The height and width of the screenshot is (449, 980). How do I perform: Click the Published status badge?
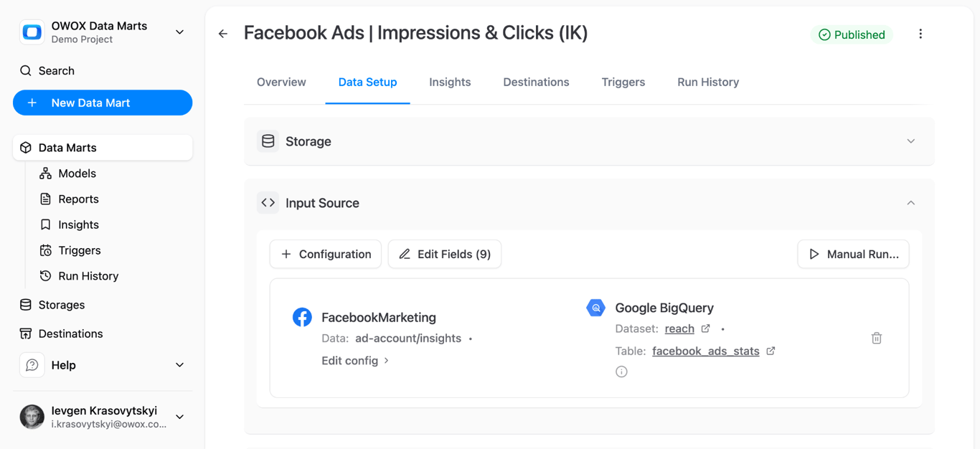(x=852, y=34)
